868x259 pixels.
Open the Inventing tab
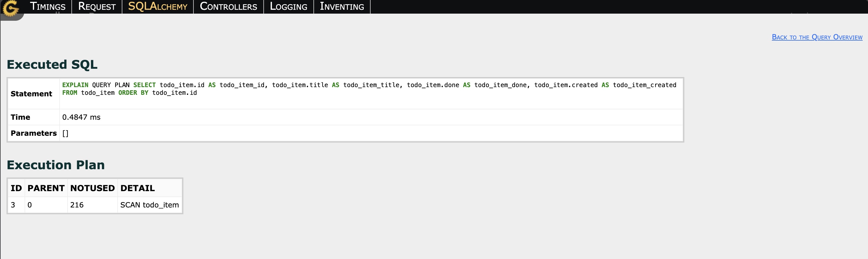tap(342, 7)
